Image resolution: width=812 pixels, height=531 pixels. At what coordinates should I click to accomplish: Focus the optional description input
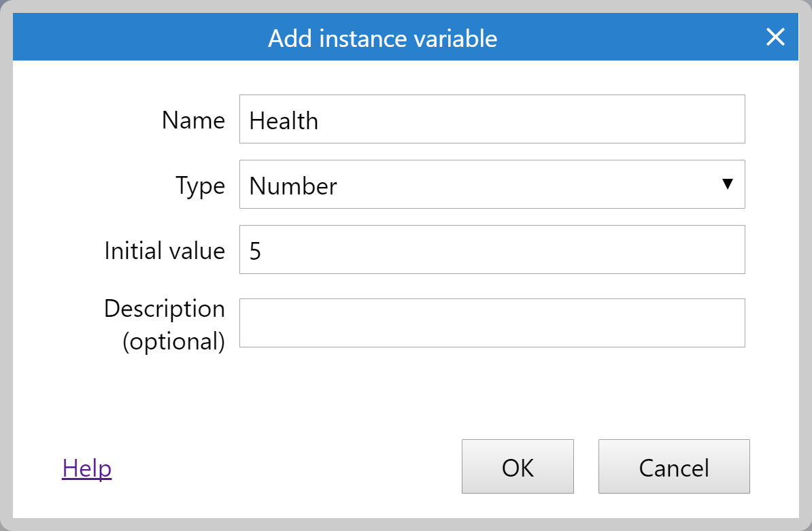[x=492, y=322]
